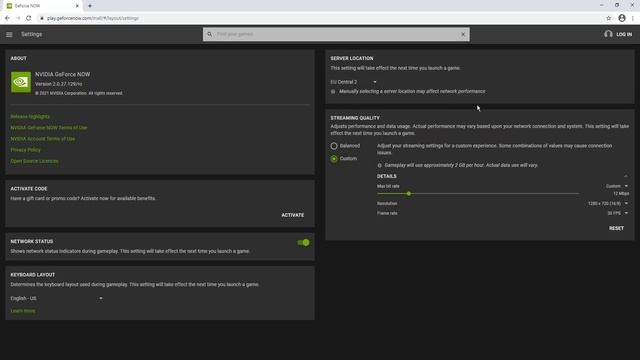
Task: Click the Max bit rate slider handle
Action: [x=409, y=194]
